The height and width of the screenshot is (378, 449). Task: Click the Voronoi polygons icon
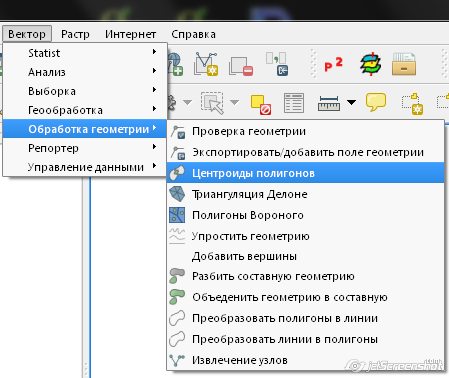pos(177,215)
